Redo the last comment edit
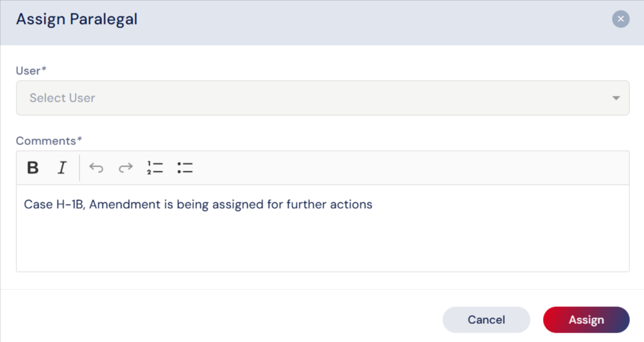The width and height of the screenshot is (644, 342). click(x=126, y=168)
